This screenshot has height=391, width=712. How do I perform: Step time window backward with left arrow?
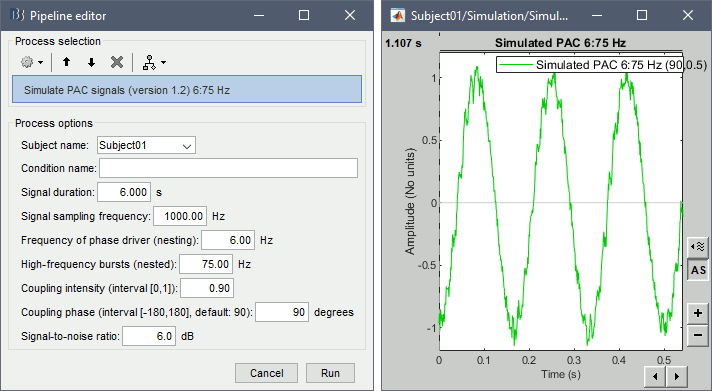655,376
